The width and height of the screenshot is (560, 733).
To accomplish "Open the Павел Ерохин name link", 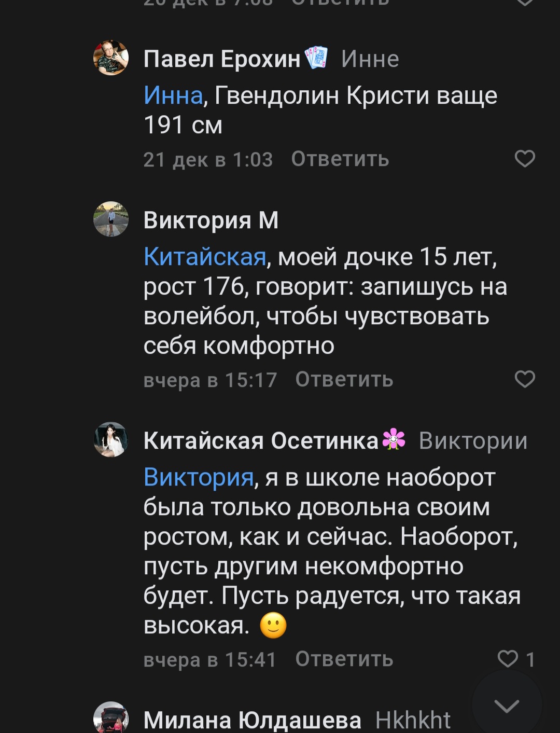I will click(222, 59).
